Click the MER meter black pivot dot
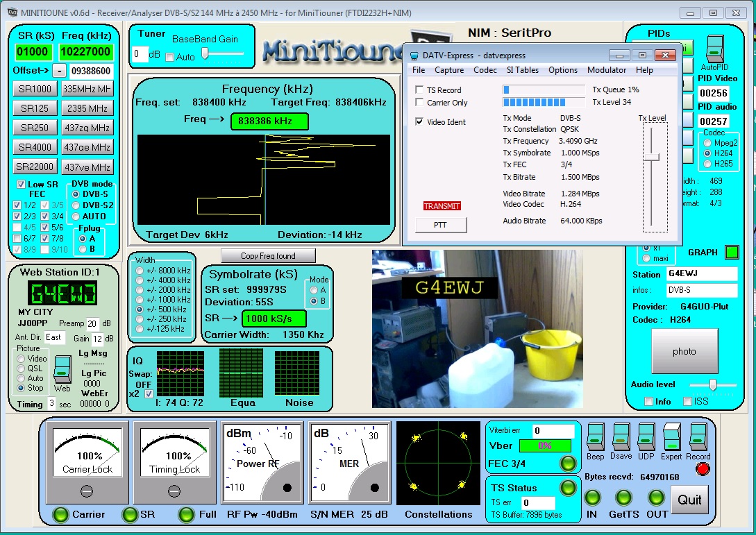 375,488
